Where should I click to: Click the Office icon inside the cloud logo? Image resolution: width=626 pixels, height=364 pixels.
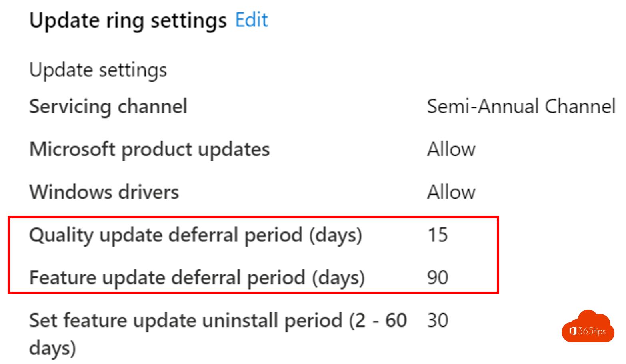point(572,331)
